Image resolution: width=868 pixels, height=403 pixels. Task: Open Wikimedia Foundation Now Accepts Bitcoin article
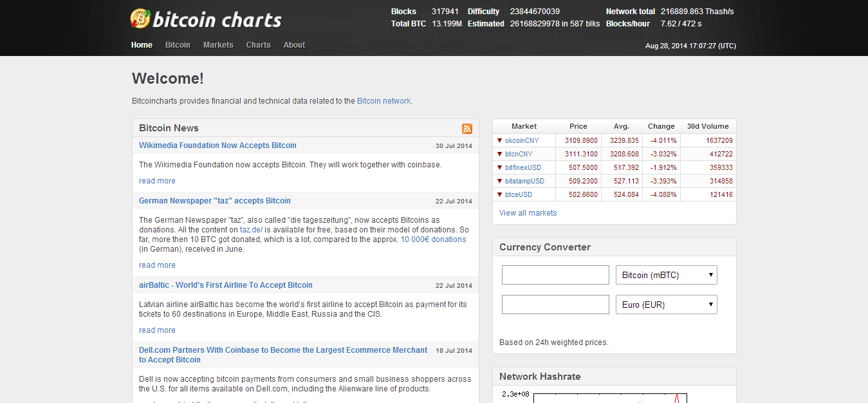217,145
